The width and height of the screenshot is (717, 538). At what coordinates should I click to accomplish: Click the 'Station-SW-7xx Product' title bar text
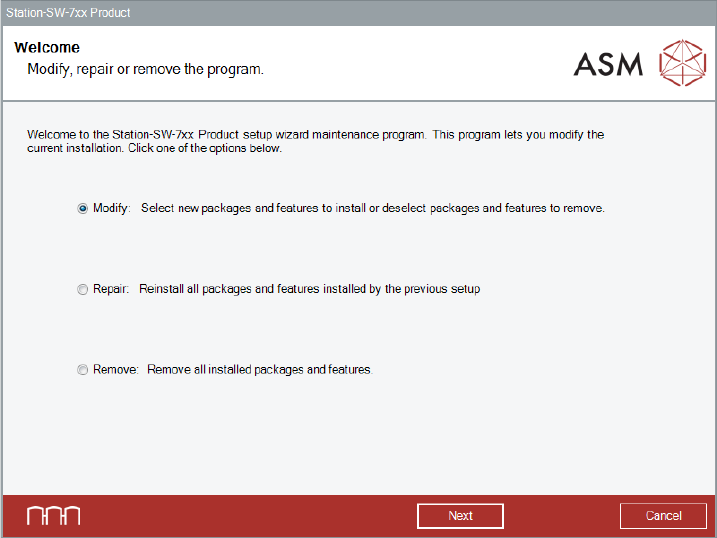pos(68,13)
